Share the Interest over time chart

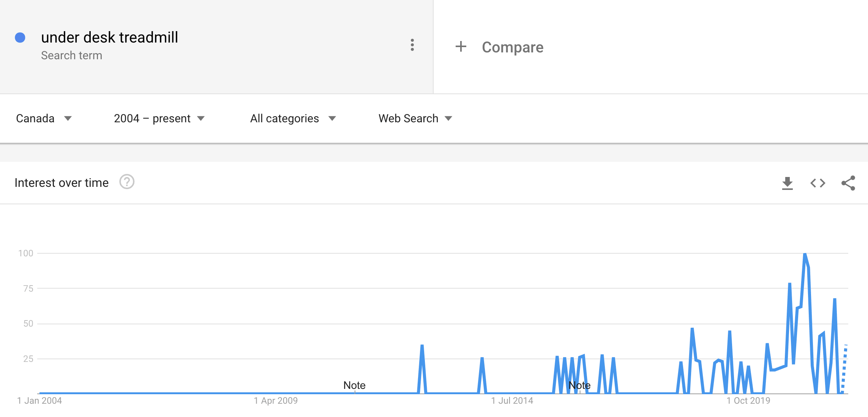click(x=848, y=183)
